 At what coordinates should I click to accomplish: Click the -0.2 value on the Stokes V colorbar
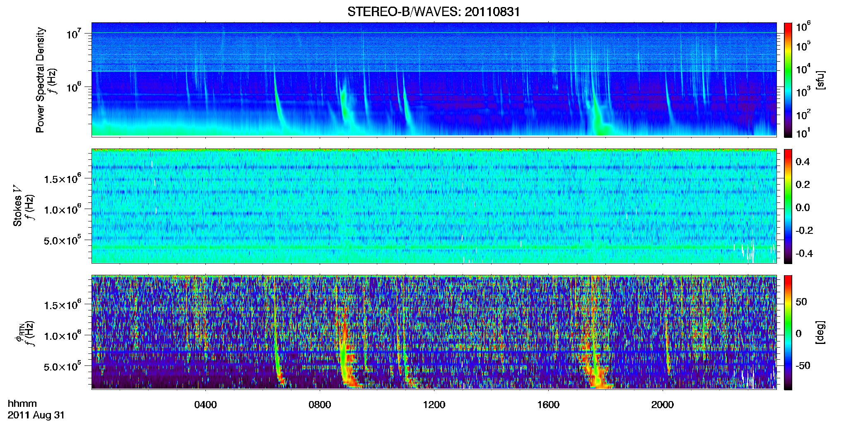pos(804,231)
